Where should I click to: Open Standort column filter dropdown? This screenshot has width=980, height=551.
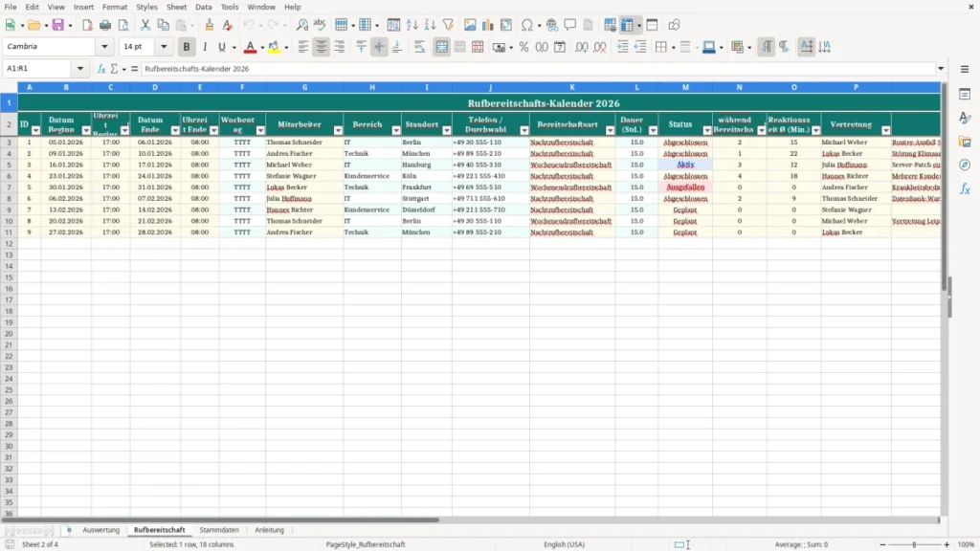(x=447, y=130)
